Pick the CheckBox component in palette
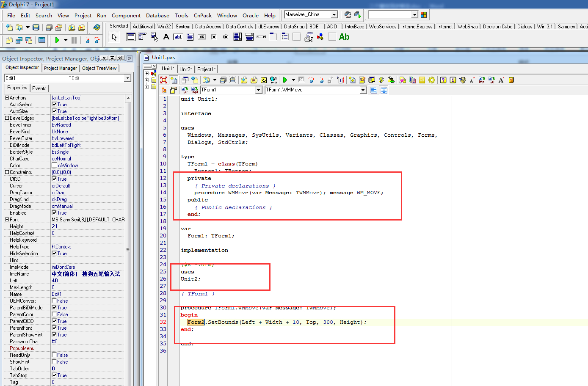Image resolution: width=588 pixels, height=386 pixels. pos(214,37)
